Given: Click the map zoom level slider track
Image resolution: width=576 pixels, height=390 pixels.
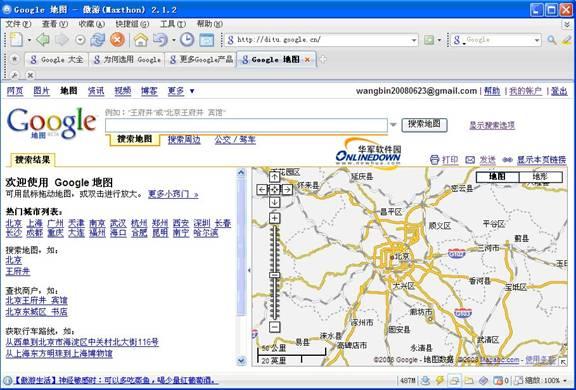Looking at the screenshot, I should [274, 272].
